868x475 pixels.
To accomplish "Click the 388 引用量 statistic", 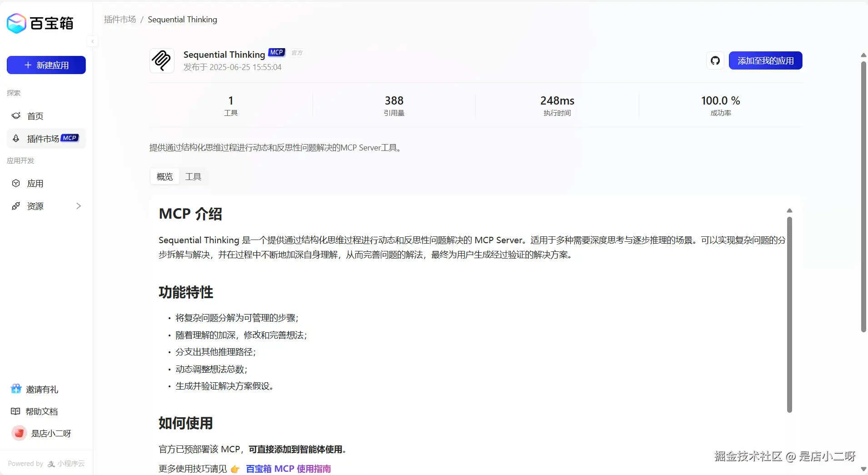I will (x=394, y=105).
